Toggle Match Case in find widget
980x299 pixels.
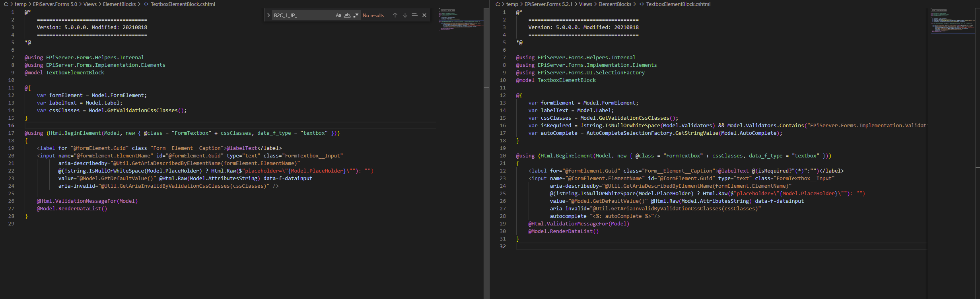[x=338, y=15]
